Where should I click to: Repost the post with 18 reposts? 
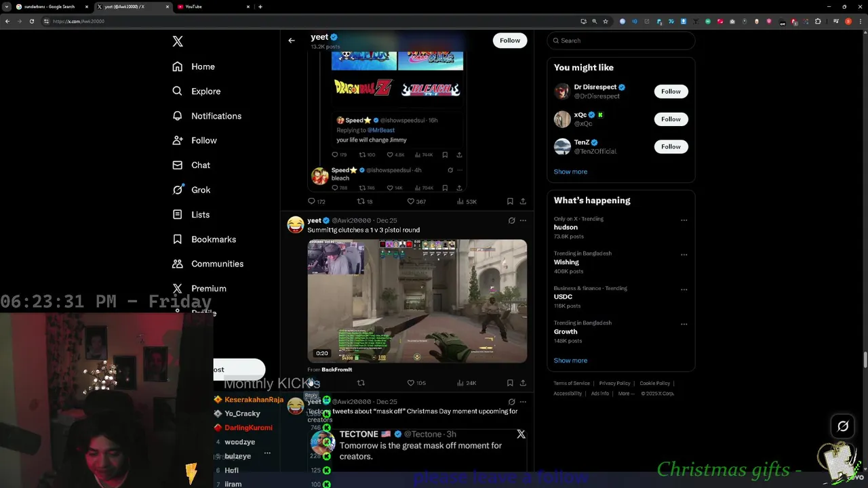365,201
